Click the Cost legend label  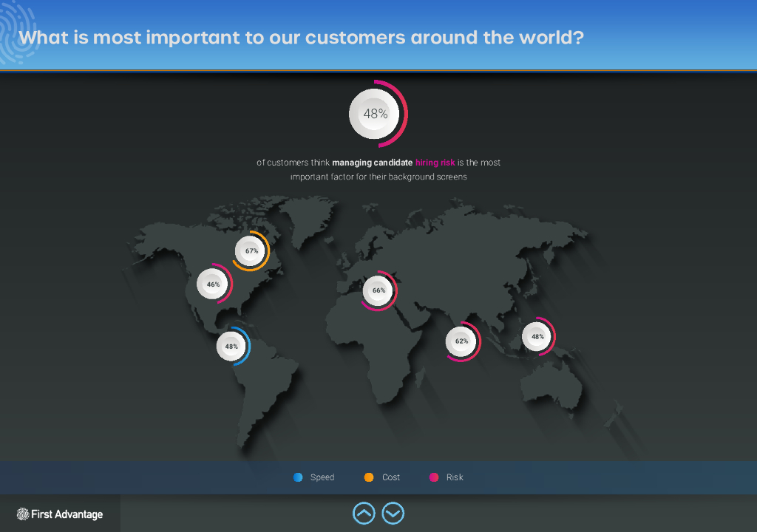(391, 477)
